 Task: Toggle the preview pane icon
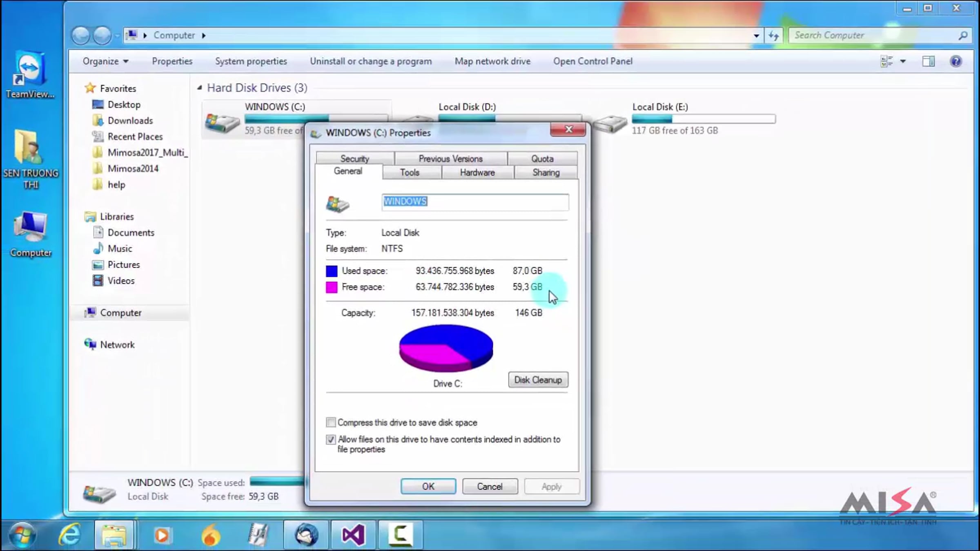tap(928, 61)
